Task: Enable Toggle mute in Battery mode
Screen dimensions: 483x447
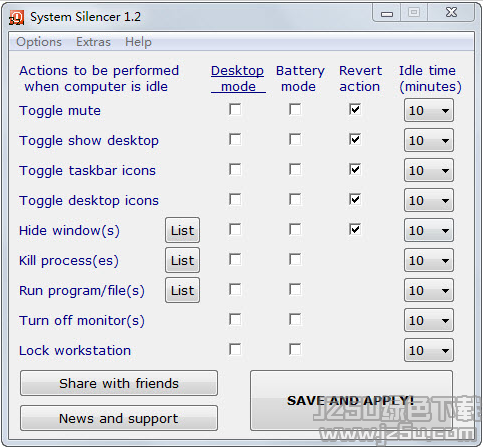Action: tap(295, 109)
